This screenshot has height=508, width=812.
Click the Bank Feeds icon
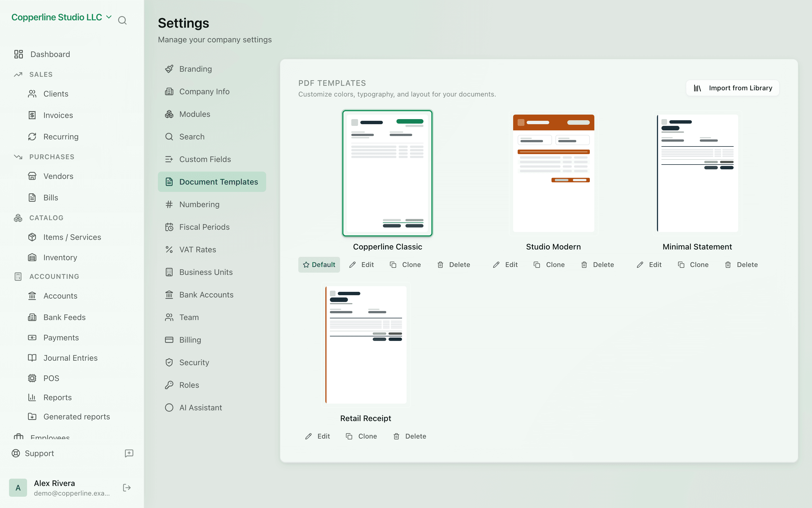32,317
